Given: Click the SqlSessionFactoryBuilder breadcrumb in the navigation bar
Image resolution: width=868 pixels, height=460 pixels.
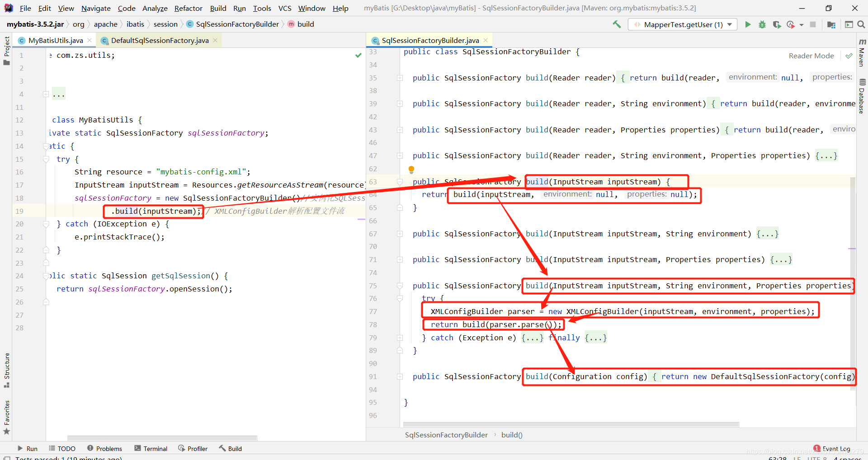Looking at the screenshot, I should point(233,24).
